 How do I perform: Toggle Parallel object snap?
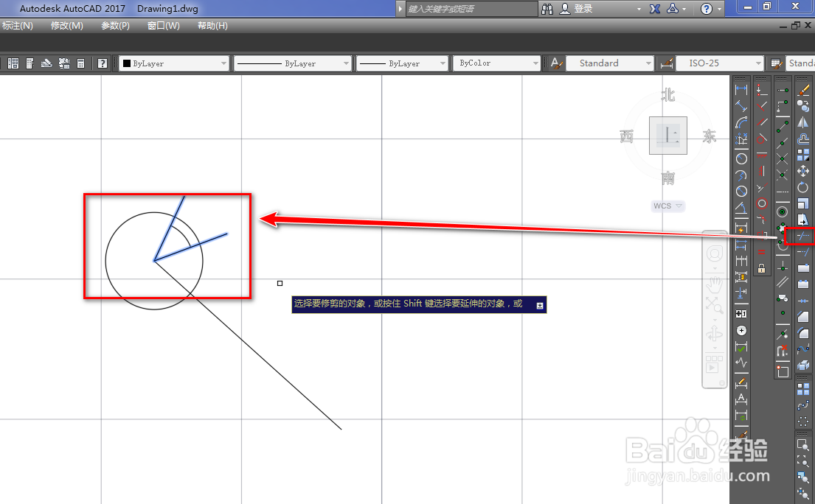[783, 282]
